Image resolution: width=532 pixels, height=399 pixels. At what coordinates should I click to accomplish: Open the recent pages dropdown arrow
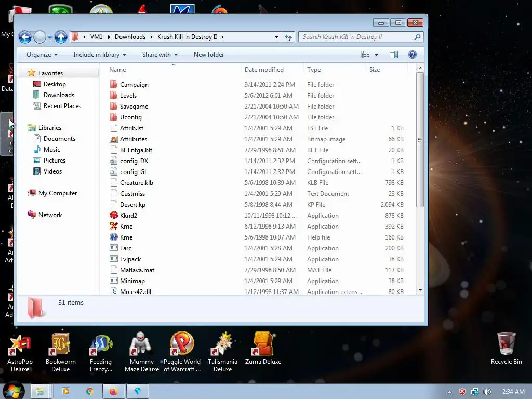point(50,37)
